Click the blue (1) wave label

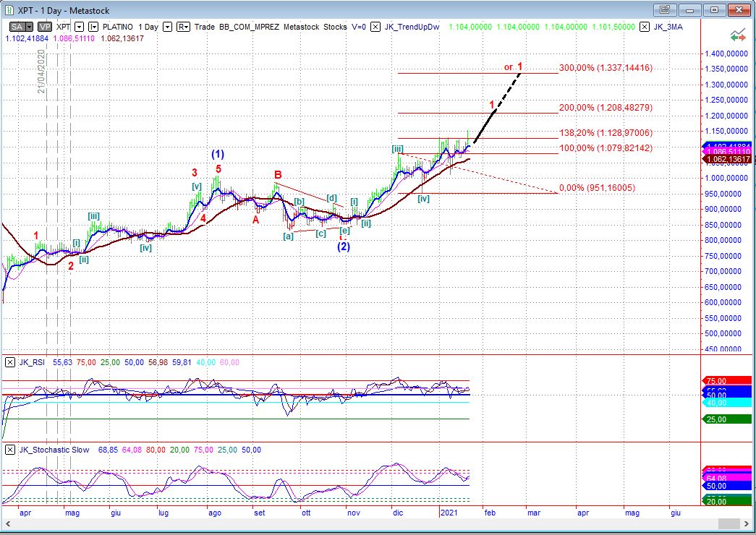click(218, 154)
